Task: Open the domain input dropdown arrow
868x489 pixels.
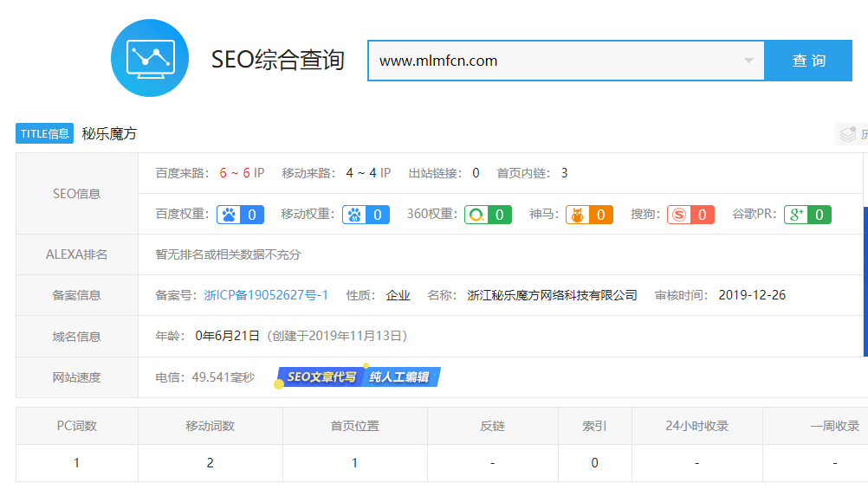Action: click(748, 61)
